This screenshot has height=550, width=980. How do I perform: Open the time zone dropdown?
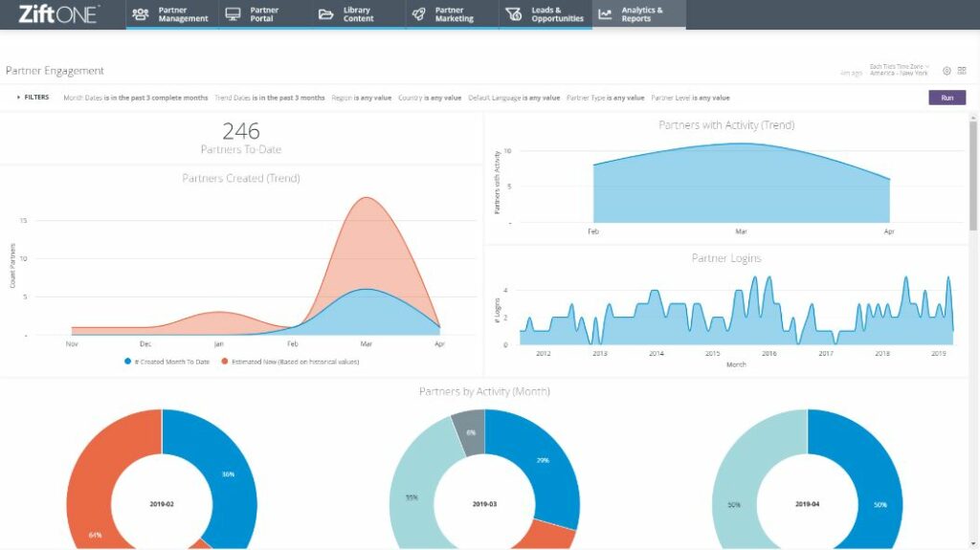pos(899,70)
